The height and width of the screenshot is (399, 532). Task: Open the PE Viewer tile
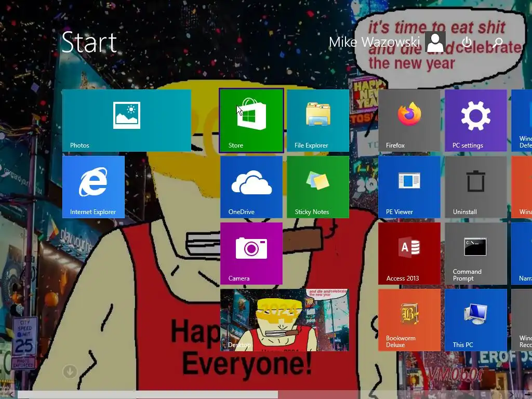[409, 187]
